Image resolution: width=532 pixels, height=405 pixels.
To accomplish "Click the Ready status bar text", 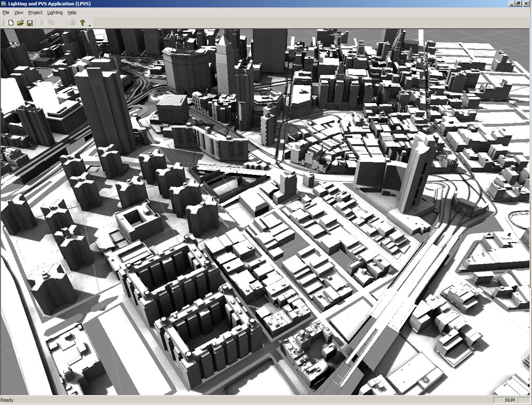I will click(x=7, y=400).
